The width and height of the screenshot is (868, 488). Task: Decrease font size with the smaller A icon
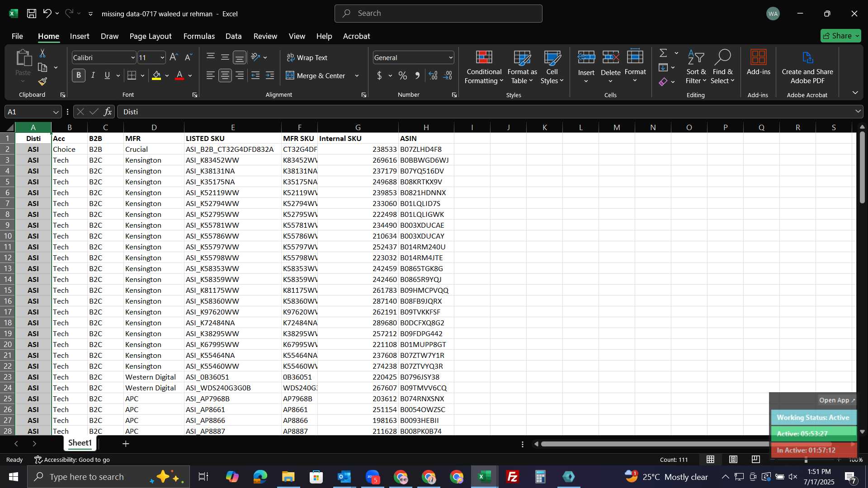tap(189, 57)
